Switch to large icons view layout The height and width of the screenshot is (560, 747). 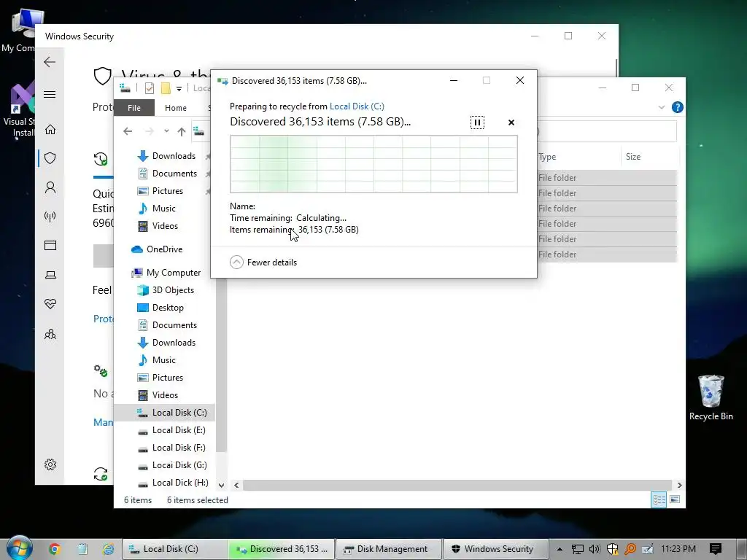click(x=675, y=499)
